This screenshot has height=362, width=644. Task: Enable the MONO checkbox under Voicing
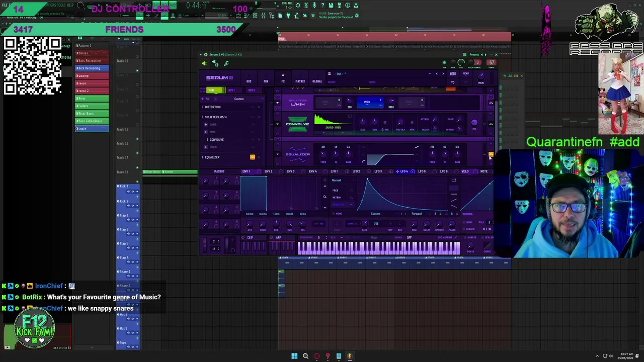tap(465, 222)
